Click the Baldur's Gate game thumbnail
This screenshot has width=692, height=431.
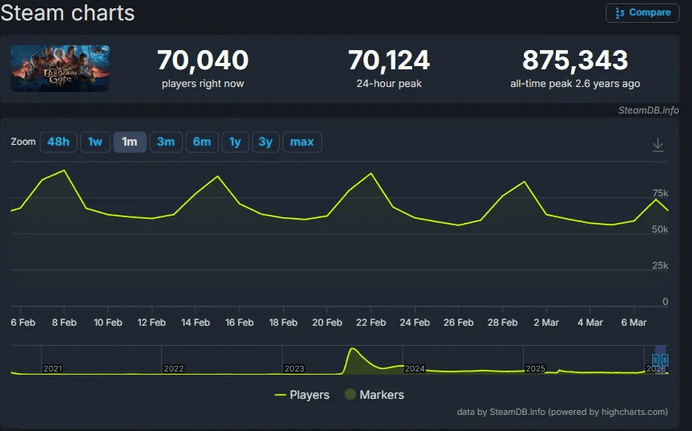point(60,68)
